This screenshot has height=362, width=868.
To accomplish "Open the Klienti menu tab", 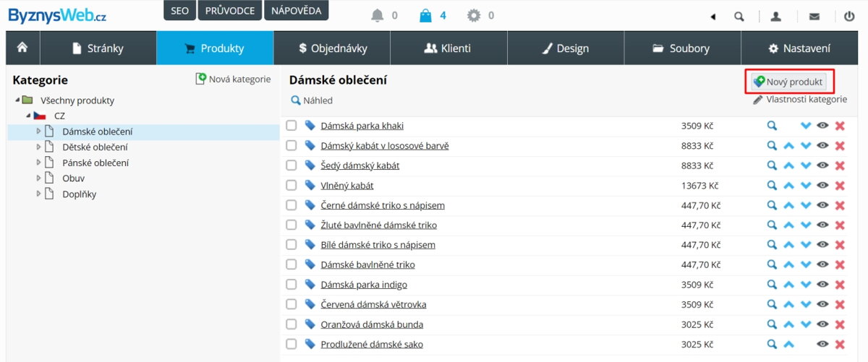I will pos(448,48).
